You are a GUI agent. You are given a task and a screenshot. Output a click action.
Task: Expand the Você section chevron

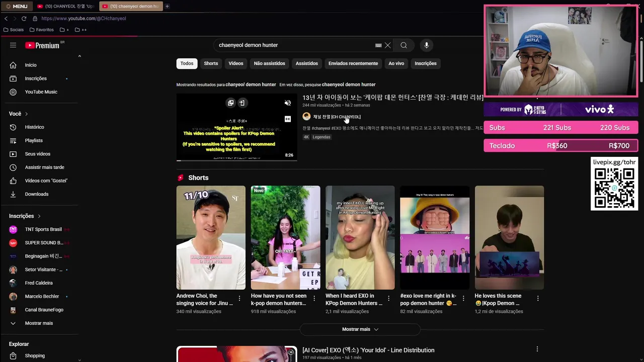tap(26, 114)
